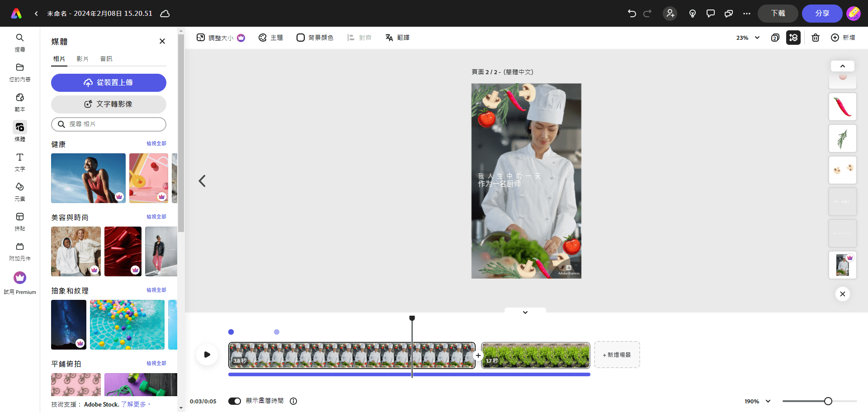
Task: Click the 下載 download button
Action: (x=778, y=14)
